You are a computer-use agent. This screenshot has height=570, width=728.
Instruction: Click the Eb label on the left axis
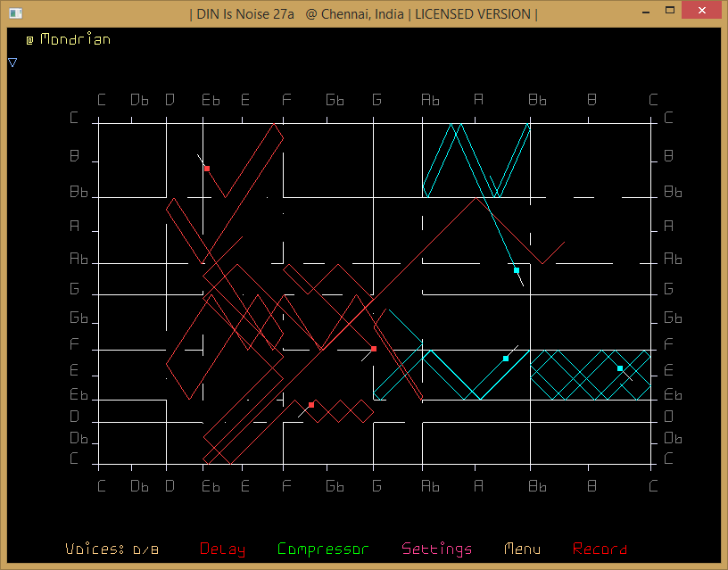coord(79,394)
